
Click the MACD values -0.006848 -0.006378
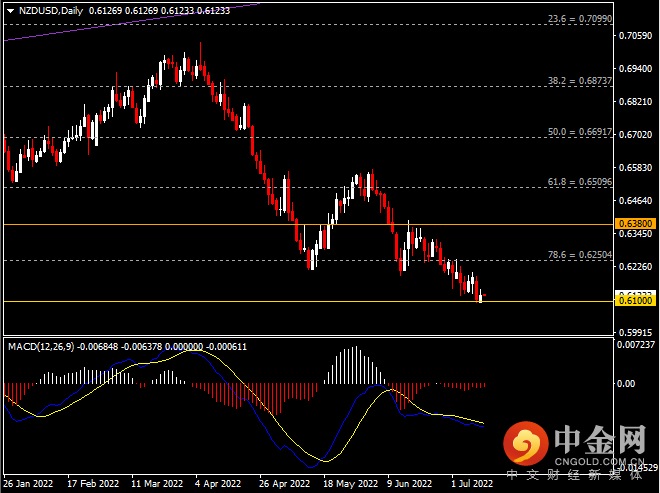coord(120,347)
